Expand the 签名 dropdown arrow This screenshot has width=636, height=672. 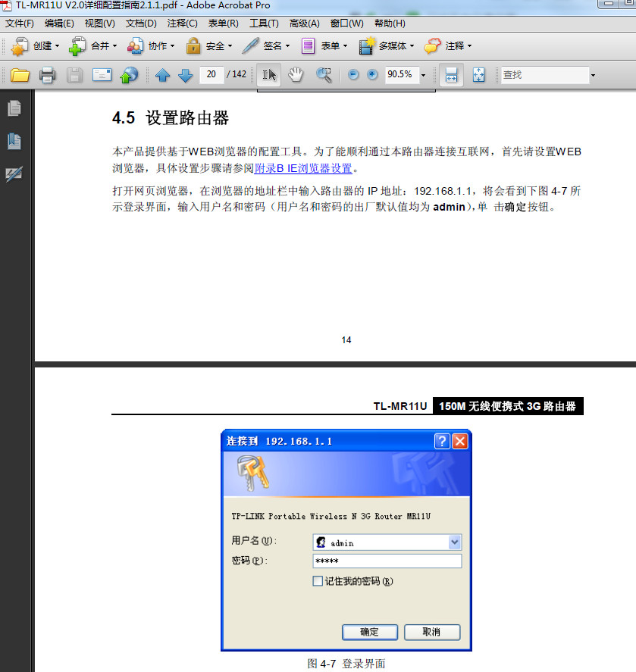pos(287,46)
